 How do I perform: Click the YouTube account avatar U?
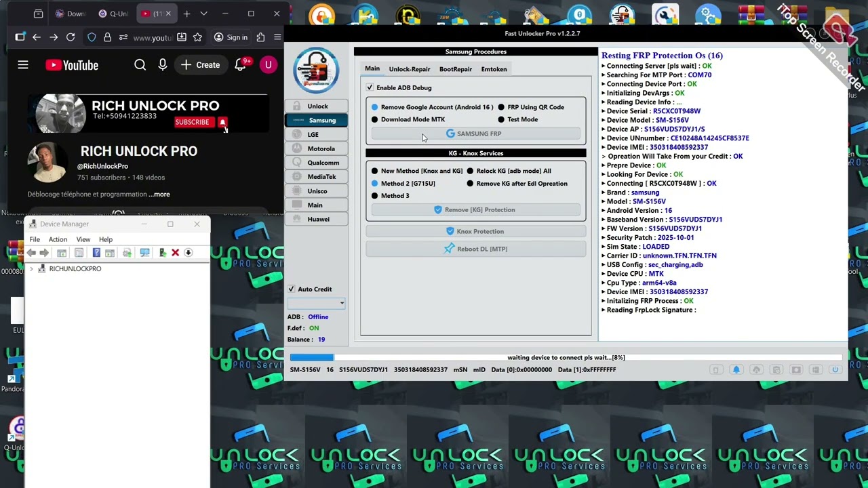(269, 65)
